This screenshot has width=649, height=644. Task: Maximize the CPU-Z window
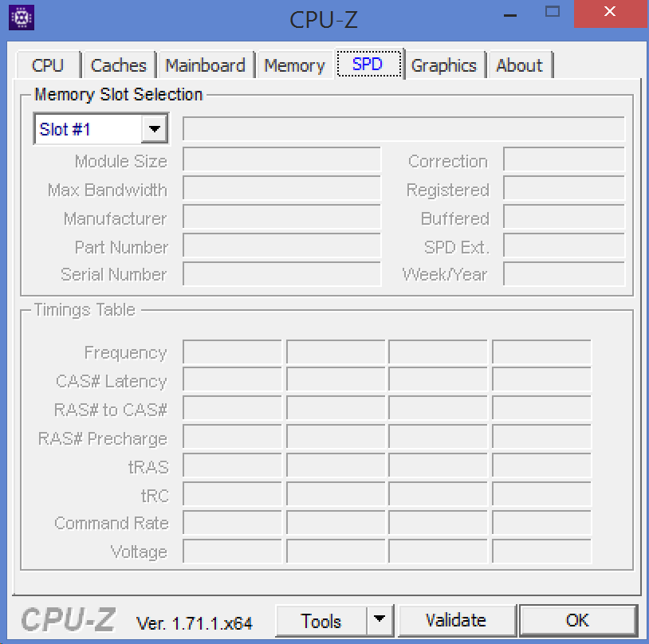click(553, 12)
